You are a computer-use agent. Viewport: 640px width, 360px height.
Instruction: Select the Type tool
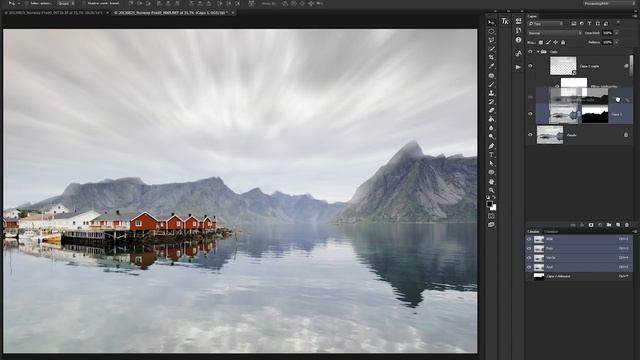point(491,155)
